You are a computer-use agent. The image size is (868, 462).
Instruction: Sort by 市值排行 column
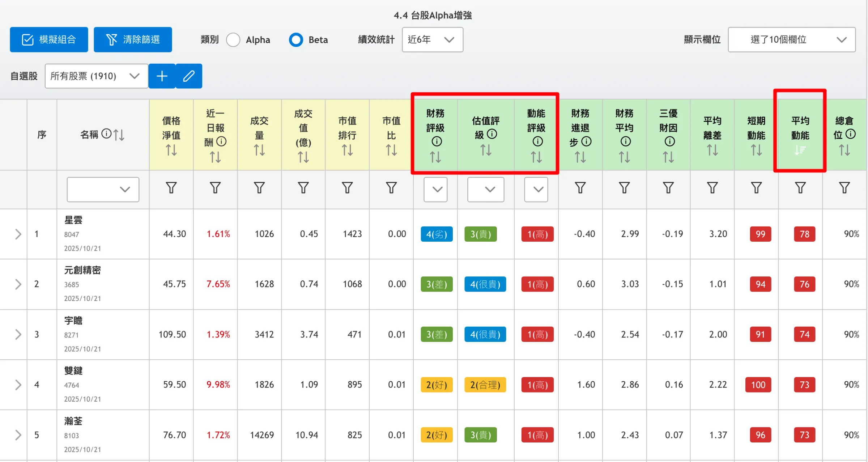point(347,150)
